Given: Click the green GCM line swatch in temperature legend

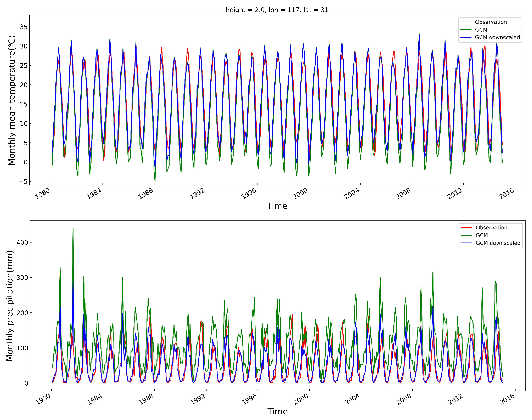Looking at the screenshot, I should (x=466, y=30).
